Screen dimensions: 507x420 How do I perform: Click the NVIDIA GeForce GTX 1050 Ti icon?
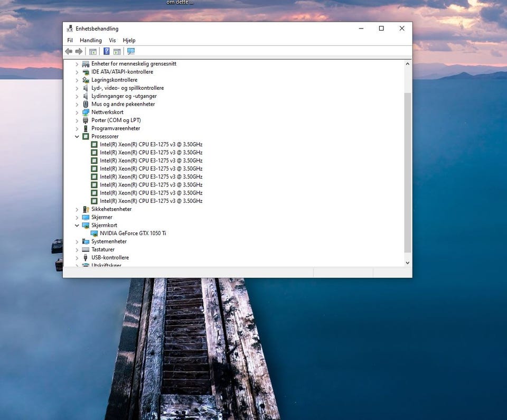pos(94,234)
